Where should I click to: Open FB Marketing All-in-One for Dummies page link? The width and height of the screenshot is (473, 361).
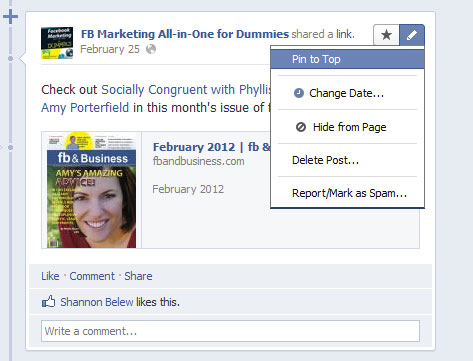185,34
